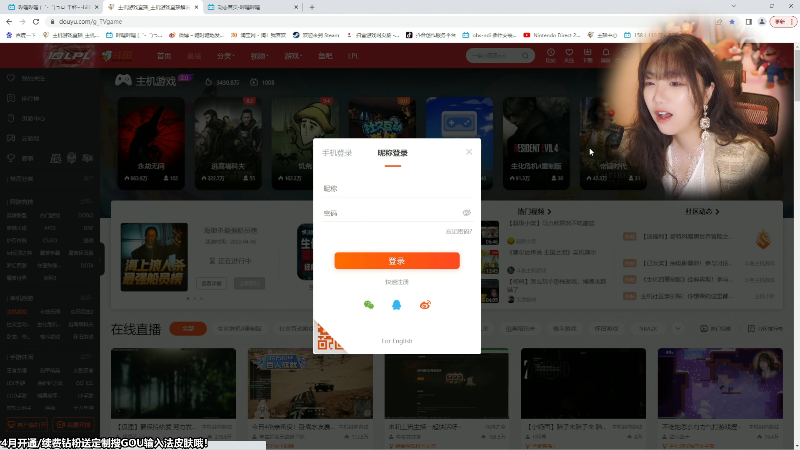Open a new browser tab

coord(312,7)
